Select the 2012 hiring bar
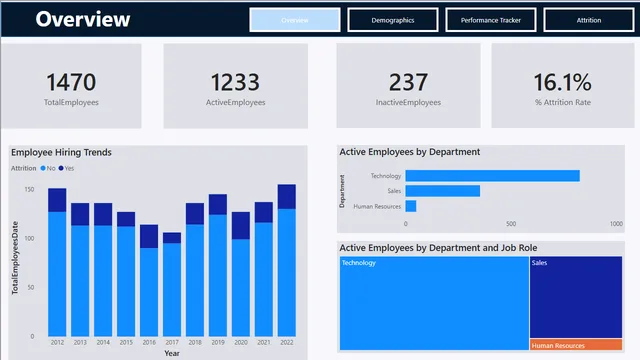This screenshot has width=640, height=360. [57, 262]
